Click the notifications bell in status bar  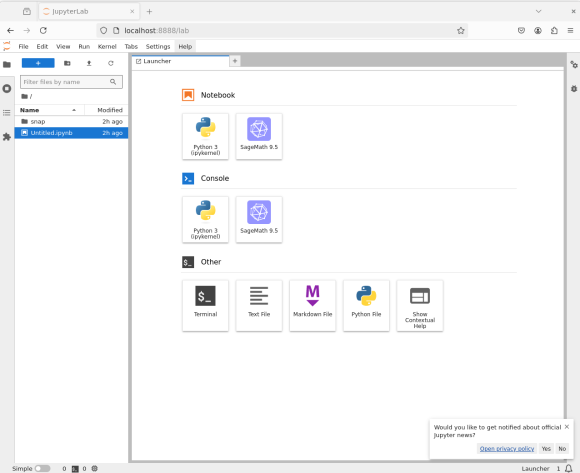pos(569,468)
